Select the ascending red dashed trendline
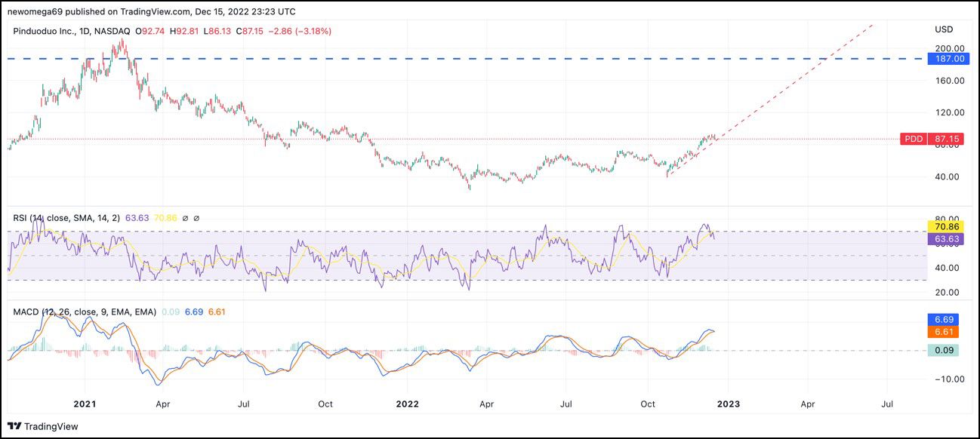Image resolution: width=980 pixels, height=439 pixels. pyautogui.click(x=778, y=98)
